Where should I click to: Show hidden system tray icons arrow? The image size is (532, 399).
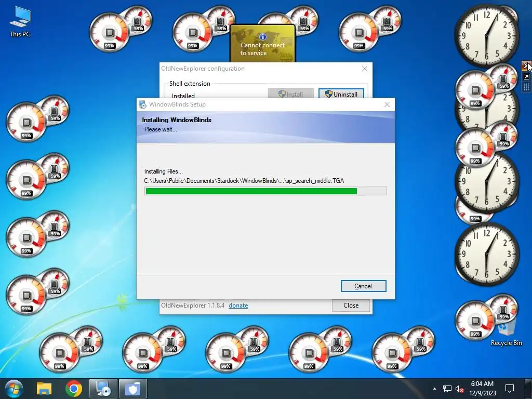pos(434,389)
